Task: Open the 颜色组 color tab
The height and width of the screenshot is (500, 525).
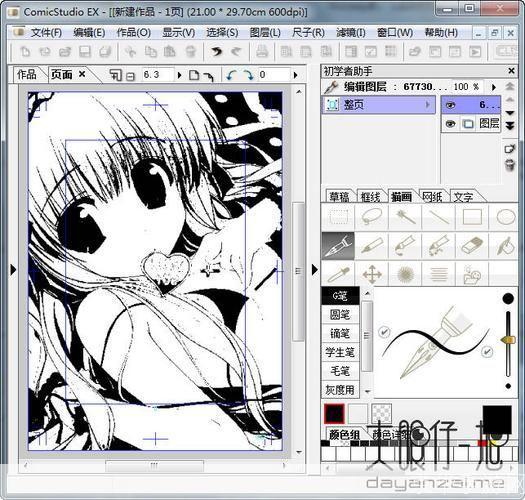Action: [x=344, y=434]
